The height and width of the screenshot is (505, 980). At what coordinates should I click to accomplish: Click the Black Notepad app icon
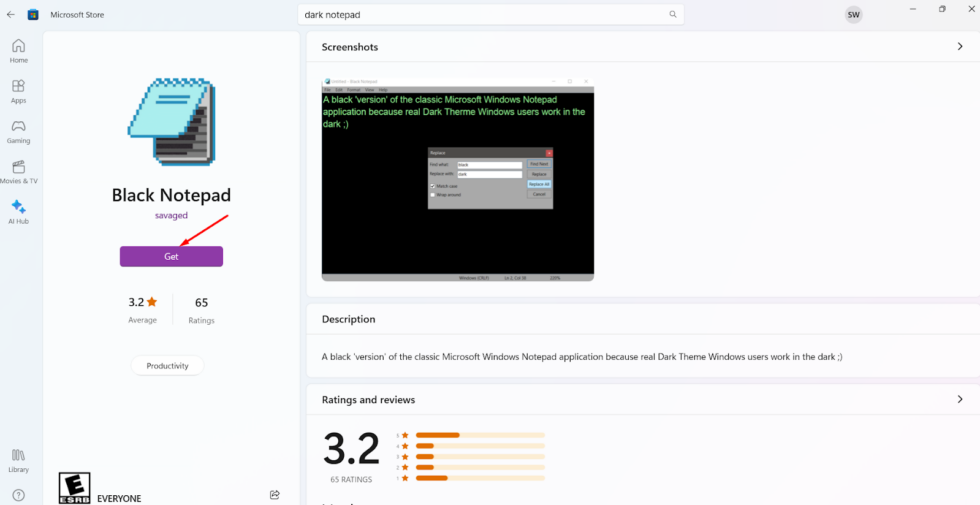pos(171,122)
